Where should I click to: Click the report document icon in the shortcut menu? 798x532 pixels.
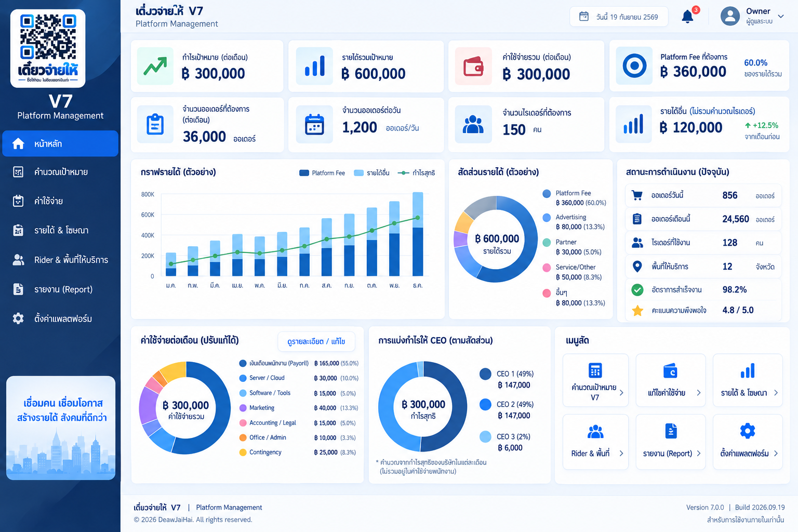(671, 431)
